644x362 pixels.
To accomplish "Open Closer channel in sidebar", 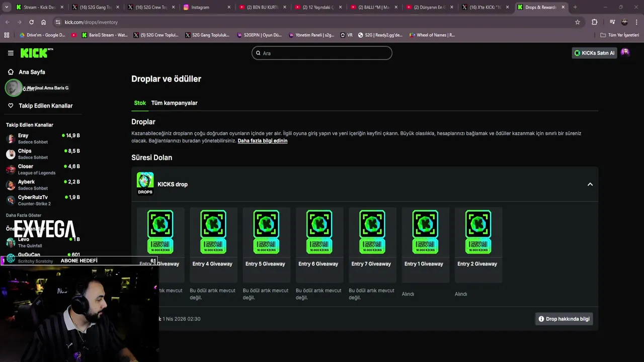I will click(x=43, y=169).
